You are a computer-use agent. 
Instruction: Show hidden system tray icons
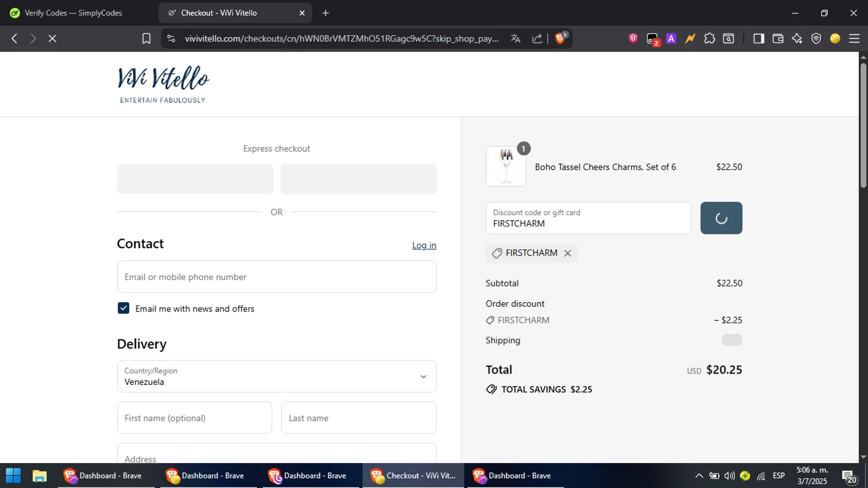click(x=699, y=476)
